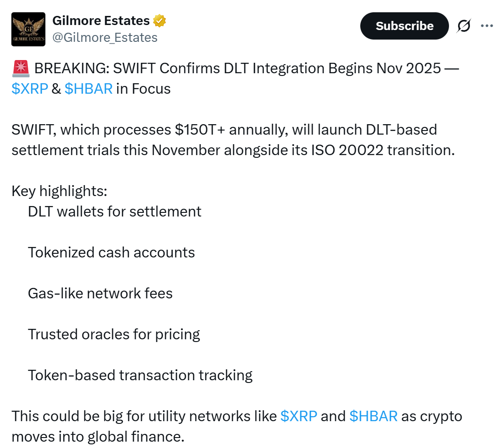
Task: Open the Gilmore Estates display name link
Action: [x=101, y=21]
